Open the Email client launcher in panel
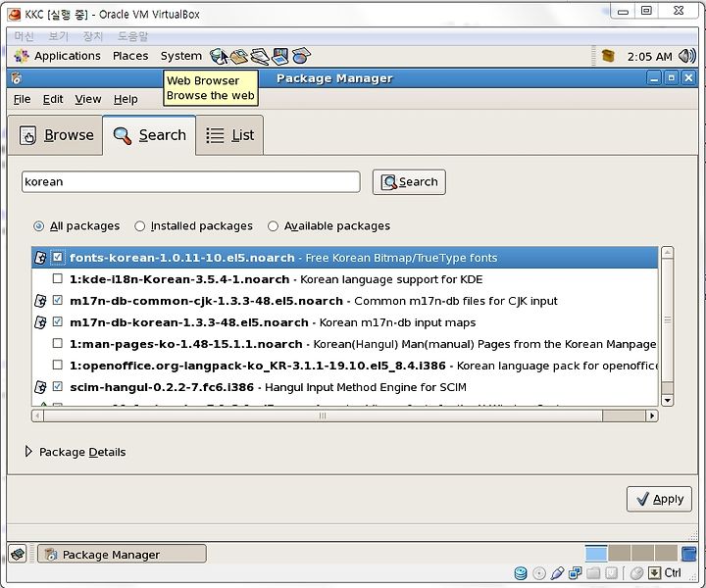 coord(239,56)
